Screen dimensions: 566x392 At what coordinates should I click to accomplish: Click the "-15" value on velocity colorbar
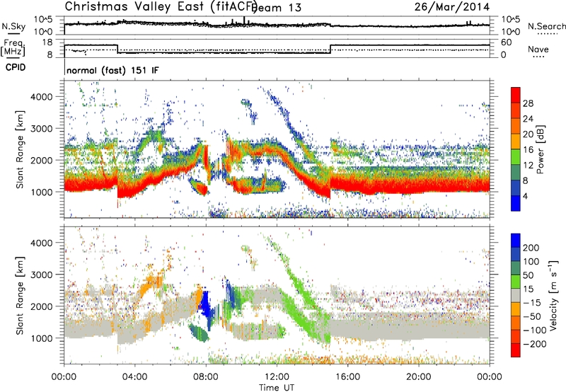pyautogui.click(x=532, y=303)
